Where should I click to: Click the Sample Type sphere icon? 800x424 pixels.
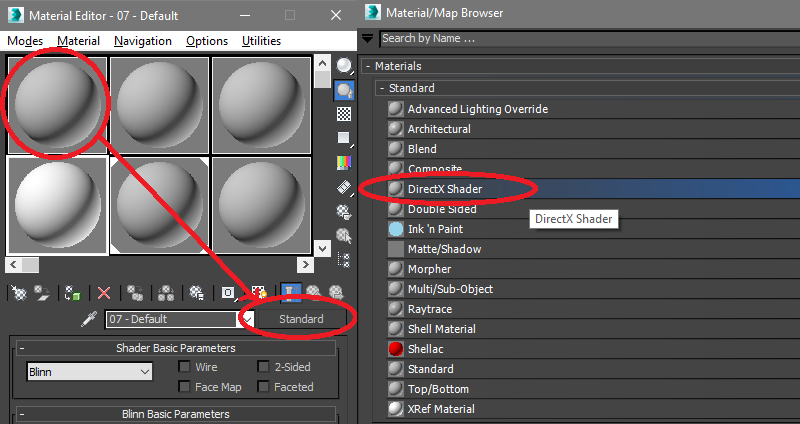click(344, 66)
